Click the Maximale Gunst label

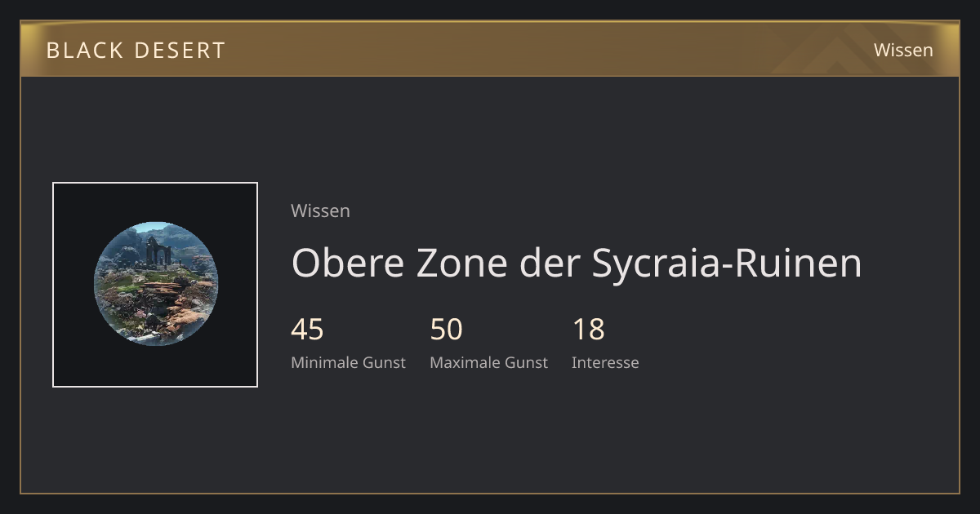pyautogui.click(x=488, y=362)
